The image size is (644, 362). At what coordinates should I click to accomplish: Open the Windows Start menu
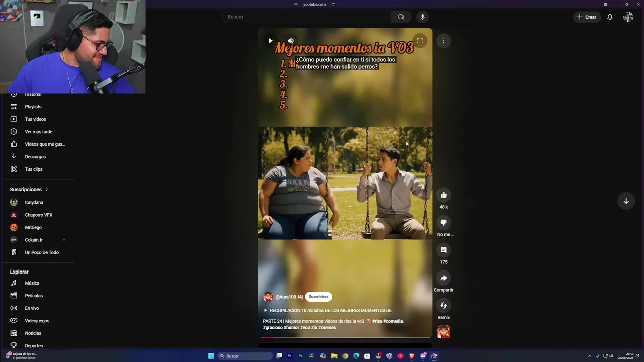click(x=211, y=356)
